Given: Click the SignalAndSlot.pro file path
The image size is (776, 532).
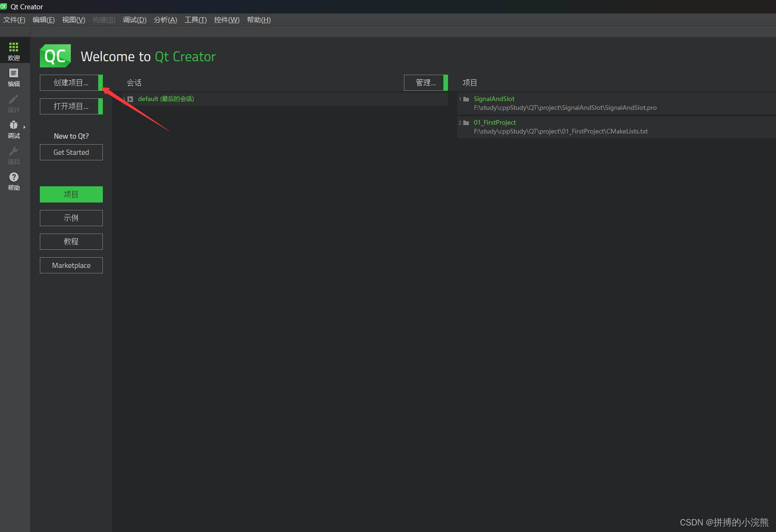Looking at the screenshot, I should point(565,108).
